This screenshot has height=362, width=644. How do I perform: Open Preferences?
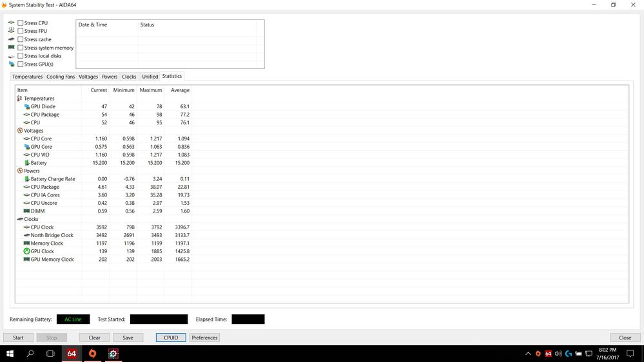pyautogui.click(x=204, y=338)
